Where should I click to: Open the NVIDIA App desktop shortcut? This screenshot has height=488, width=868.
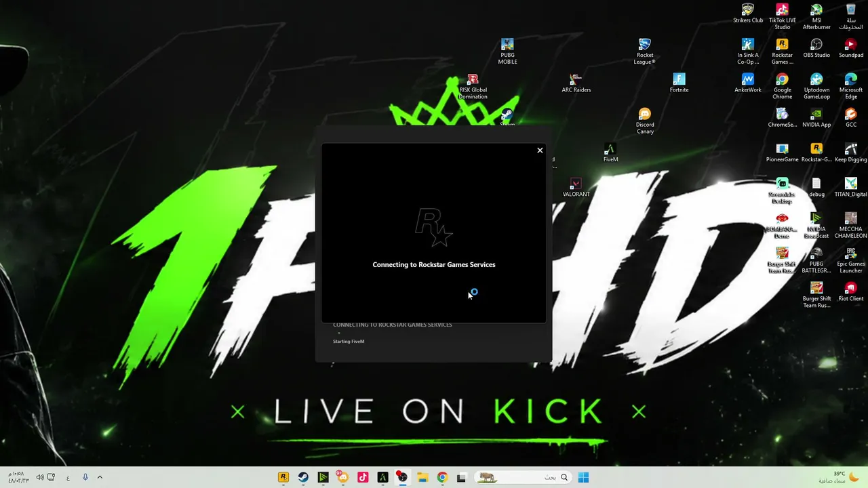pyautogui.click(x=816, y=117)
